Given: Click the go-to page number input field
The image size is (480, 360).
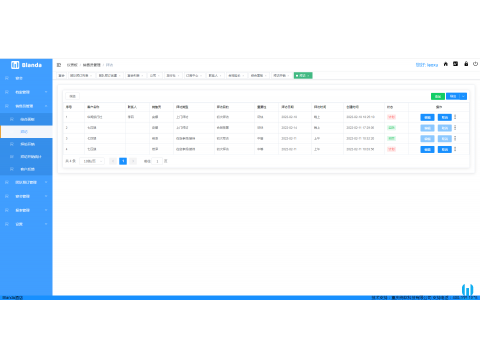Looking at the screenshot, I should pyautogui.click(x=157, y=161).
